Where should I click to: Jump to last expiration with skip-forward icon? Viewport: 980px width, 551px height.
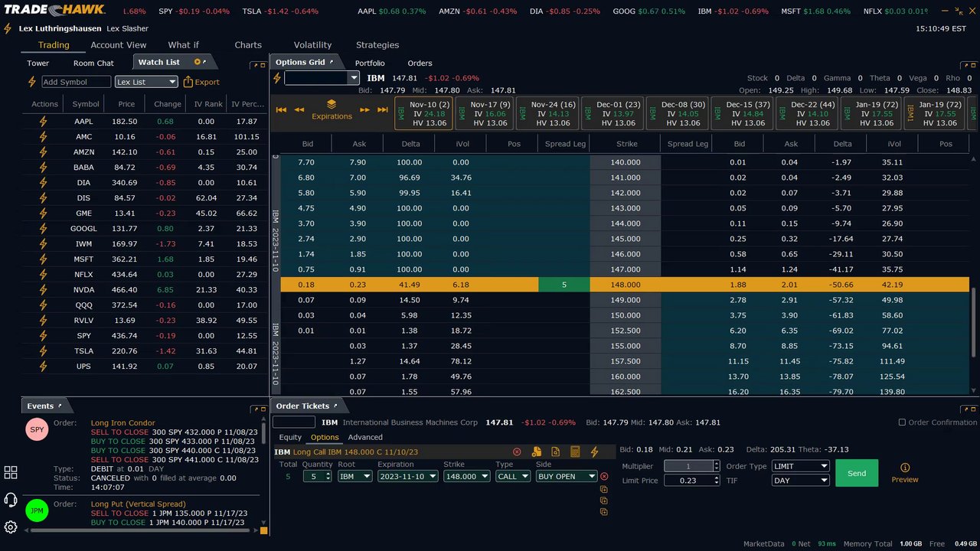382,110
